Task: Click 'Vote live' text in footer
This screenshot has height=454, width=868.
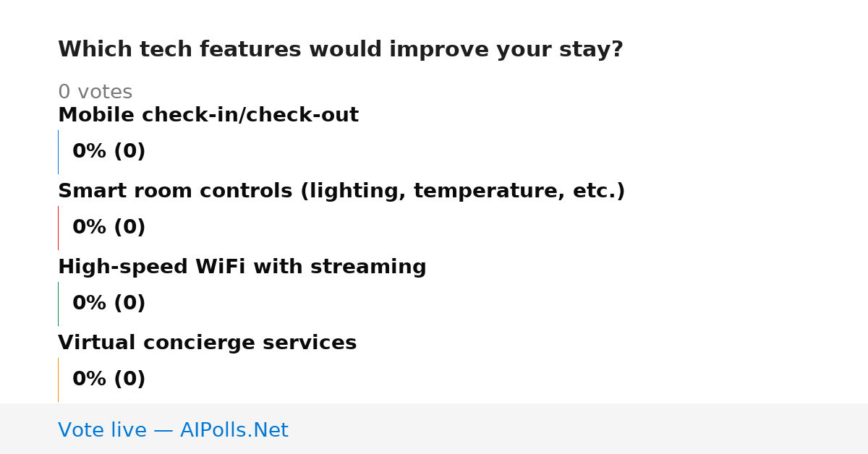Action: (102, 430)
